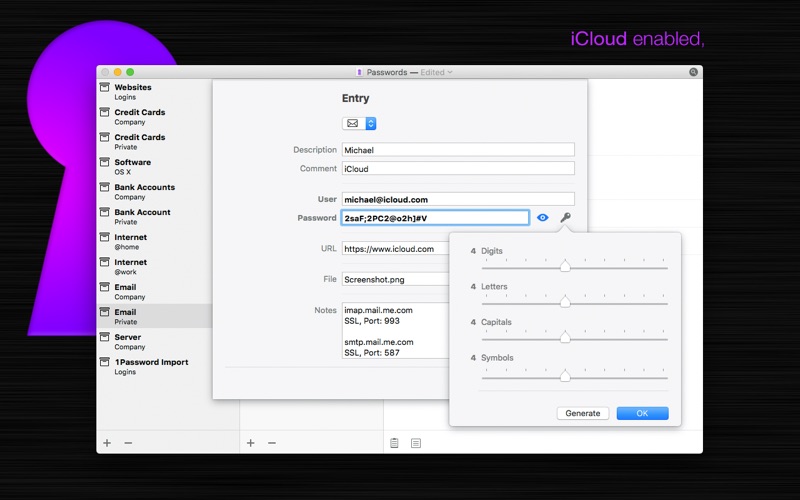Viewport: 800px width, 500px height.
Task: Select the Credit Cards Company category
Action: pos(154,117)
